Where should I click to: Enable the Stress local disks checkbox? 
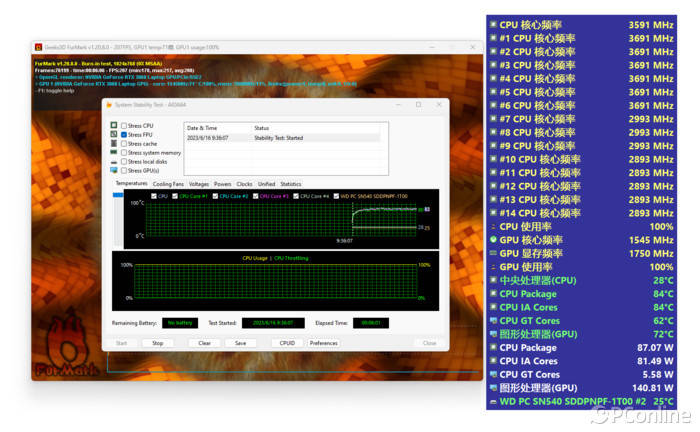124,162
